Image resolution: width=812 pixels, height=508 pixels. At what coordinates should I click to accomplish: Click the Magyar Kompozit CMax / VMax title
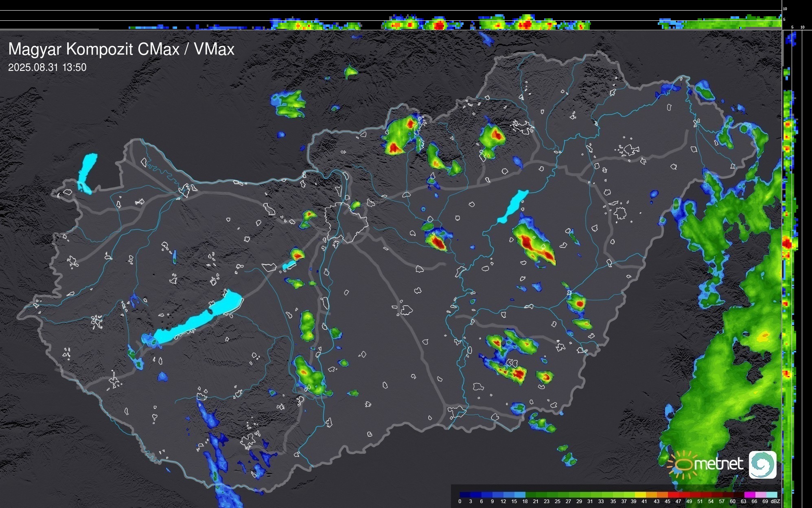(121, 49)
